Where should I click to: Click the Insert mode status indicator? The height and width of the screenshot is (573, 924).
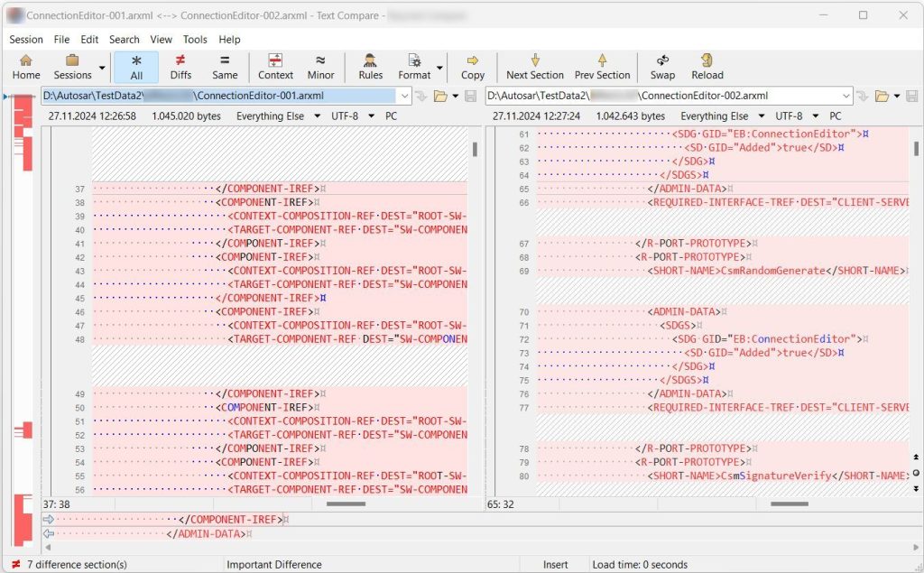click(x=556, y=565)
